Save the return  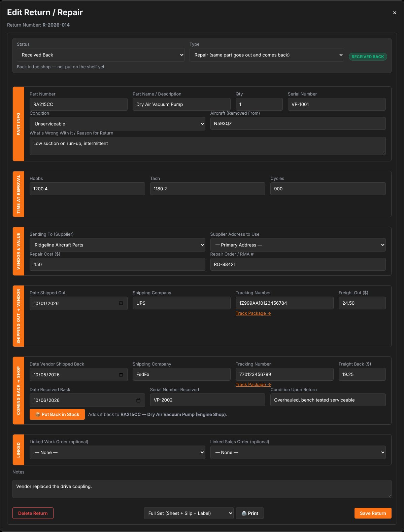[373, 513]
